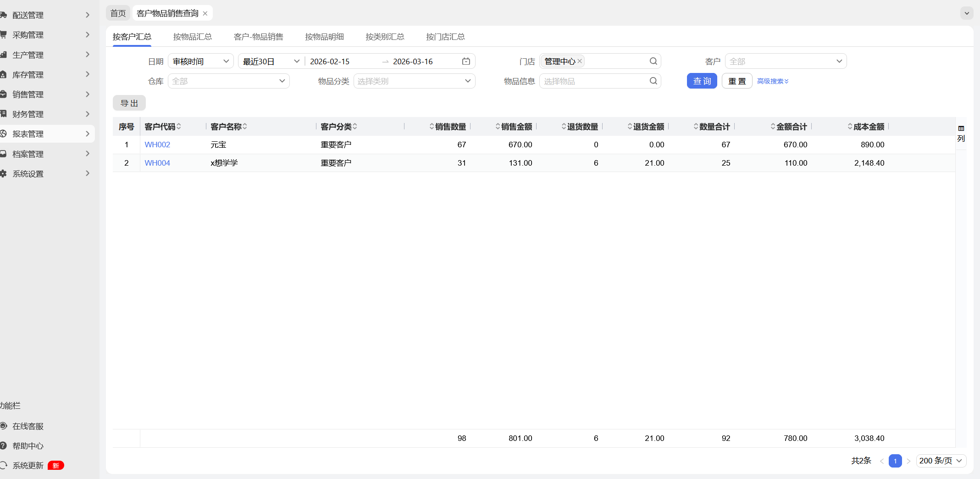Close the 客户物品销售查询 tab
Viewport: 980px width, 479px height.
[205, 13]
